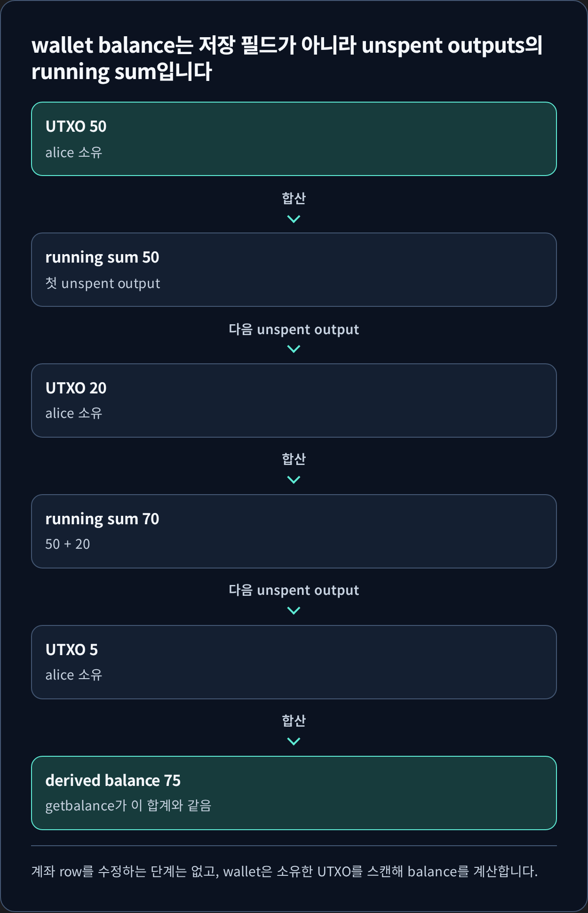Select the running sum 50 card

pyautogui.click(x=294, y=270)
